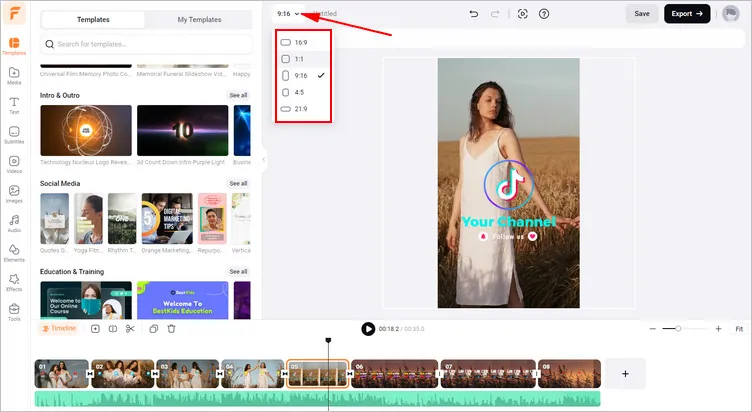Export the video
752x412 pixels.
tap(687, 14)
